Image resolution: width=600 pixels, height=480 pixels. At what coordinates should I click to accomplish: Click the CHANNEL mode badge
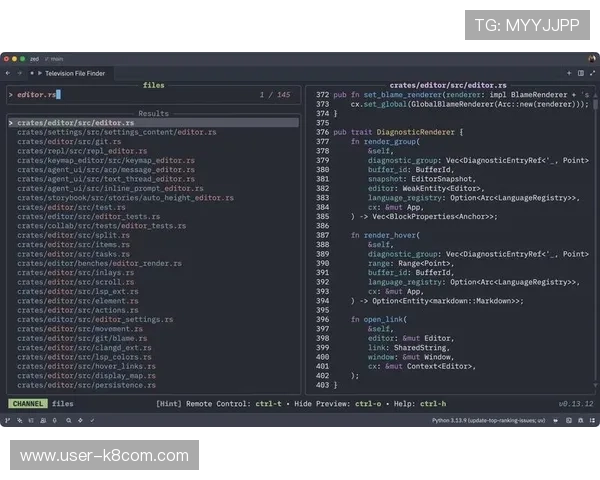27,404
